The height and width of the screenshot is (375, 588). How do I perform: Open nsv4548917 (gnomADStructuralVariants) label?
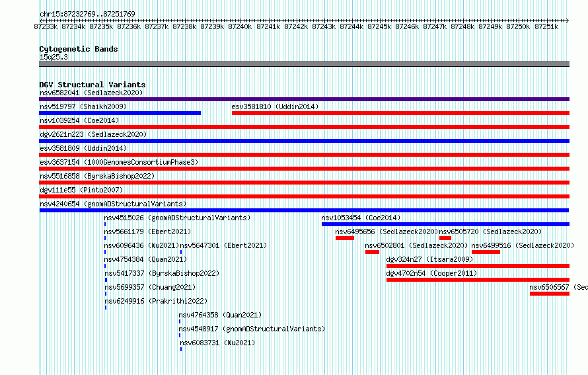point(252,329)
